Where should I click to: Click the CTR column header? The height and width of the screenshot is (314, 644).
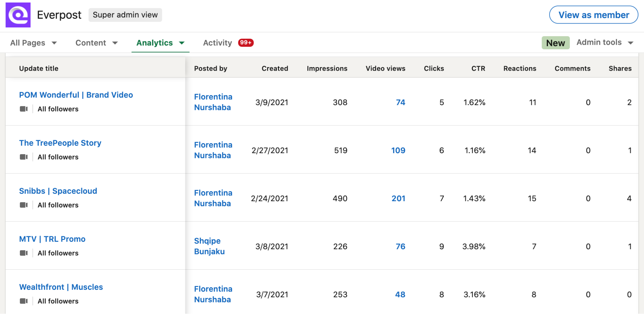pos(478,68)
